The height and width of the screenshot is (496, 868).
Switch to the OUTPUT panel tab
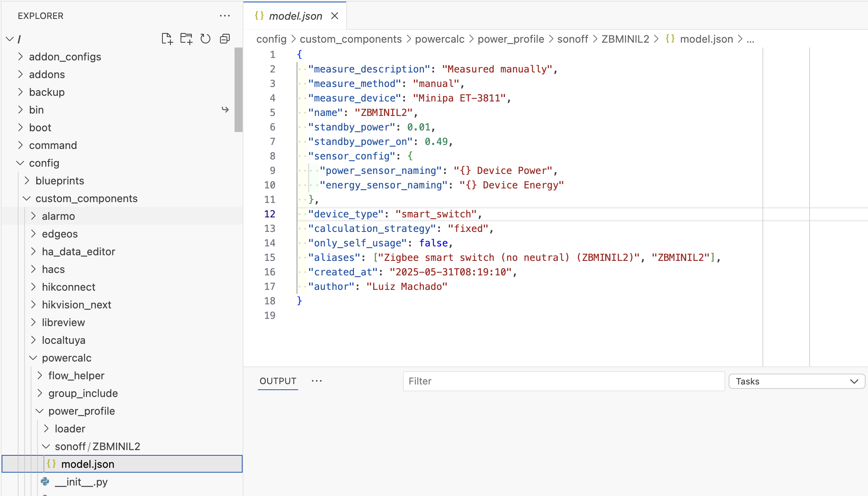point(278,381)
